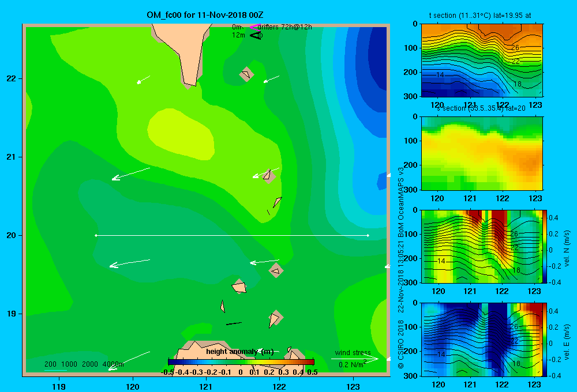Click the dark blue low anomaly area in northeast
Screen dimensions: 577x392
(378, 59)
